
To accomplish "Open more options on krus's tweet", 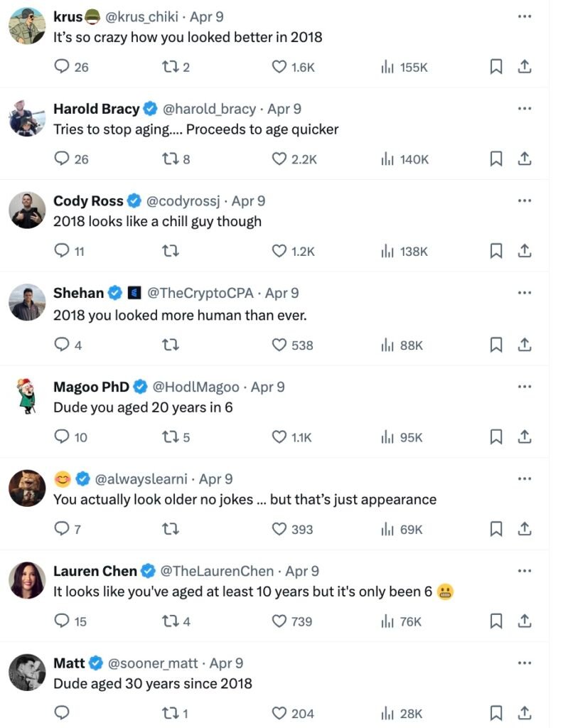I will click(x=525, y=16).
